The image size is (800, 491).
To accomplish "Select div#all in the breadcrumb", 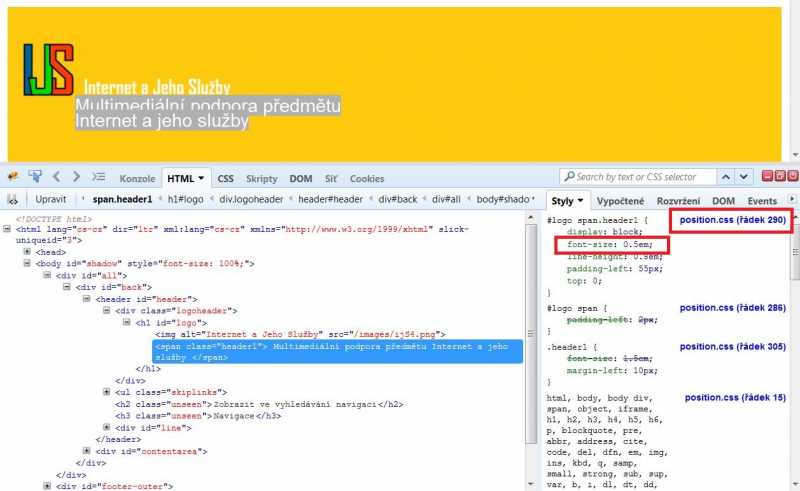I will (446, 199).
